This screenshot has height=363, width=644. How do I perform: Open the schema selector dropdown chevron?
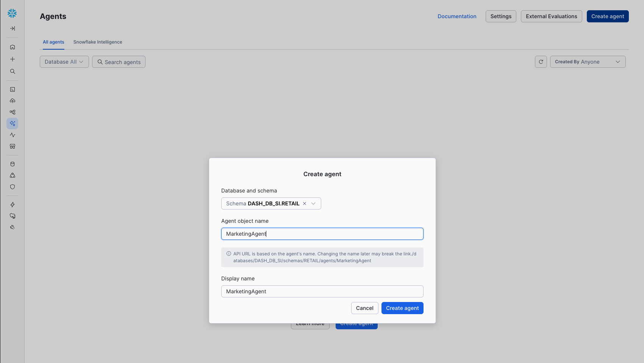[x=313, y=203]
